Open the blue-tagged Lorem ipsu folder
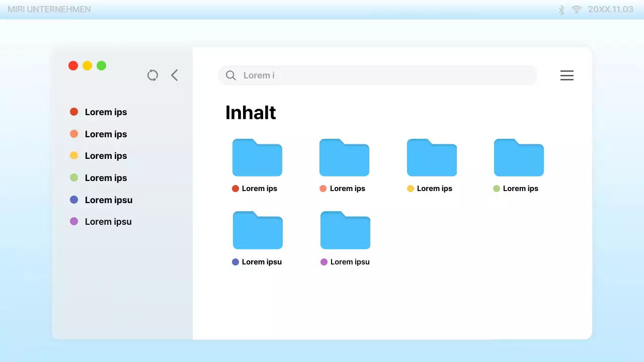 [x=258, y=230]
